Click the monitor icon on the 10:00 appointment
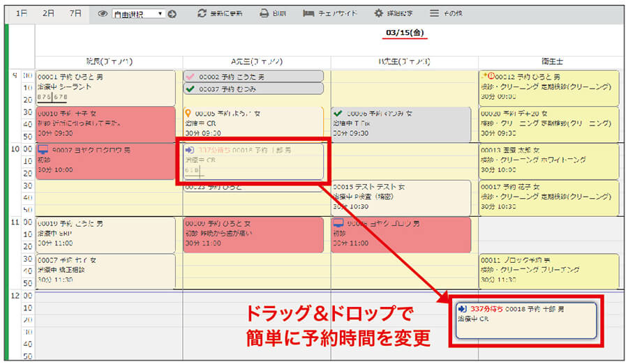 tap(43, 149)
